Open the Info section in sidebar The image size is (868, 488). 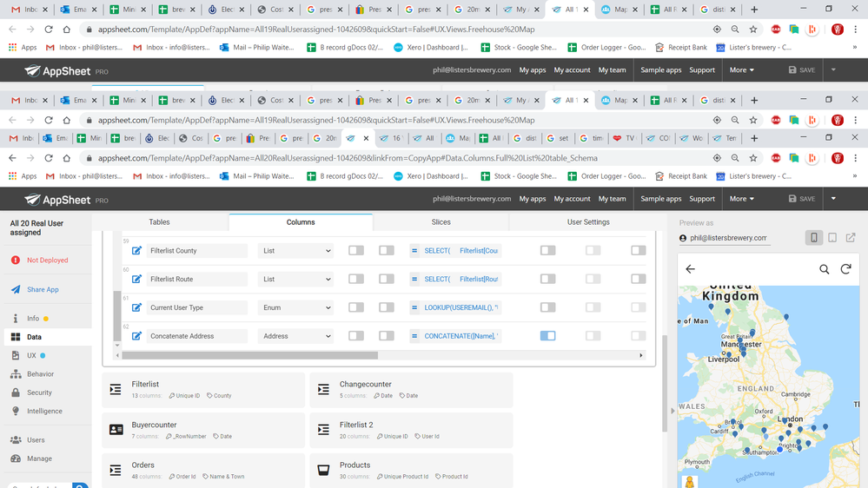point(33,319)
